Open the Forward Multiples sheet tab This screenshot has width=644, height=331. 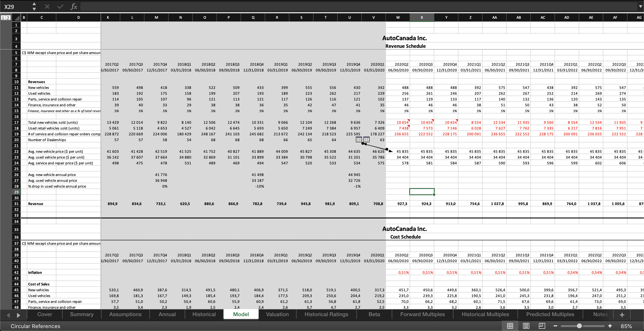(x=422, y=314)
